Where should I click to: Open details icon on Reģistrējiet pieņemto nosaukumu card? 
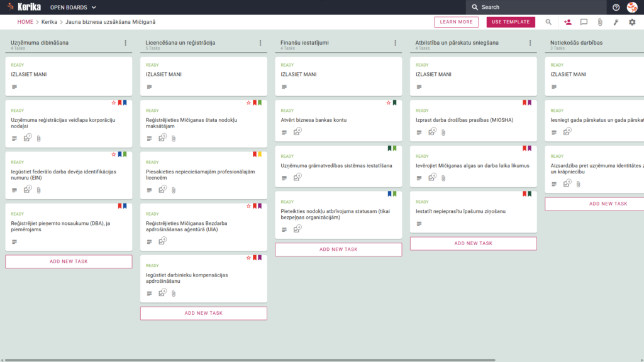tap(14, 242)
